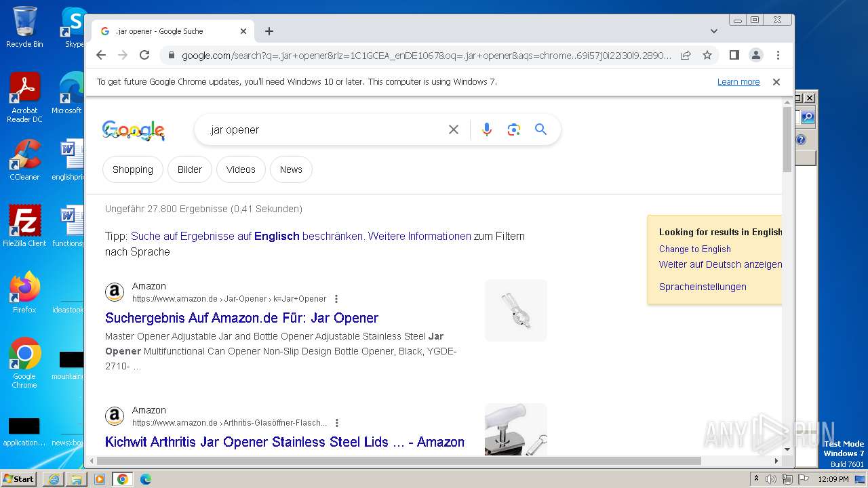Open a new Chrome tab
The width and height of the screenshot is (868, 488).
coord(269,31)
